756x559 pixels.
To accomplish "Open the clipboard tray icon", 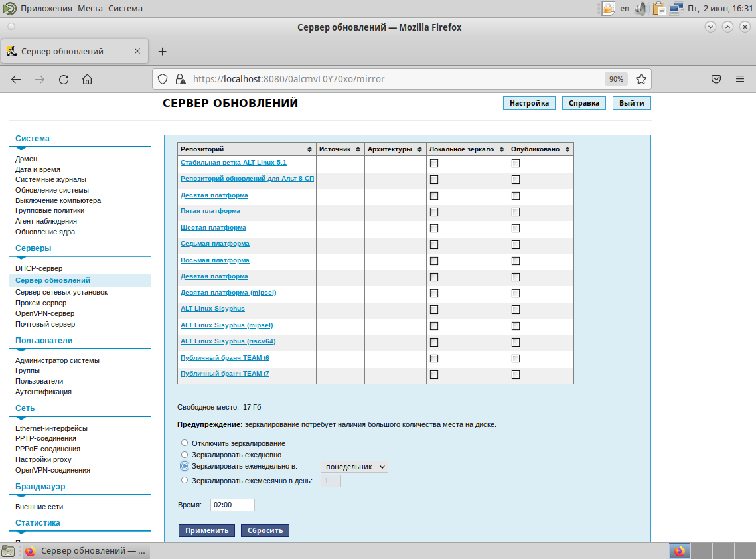I will click(658, 8).
